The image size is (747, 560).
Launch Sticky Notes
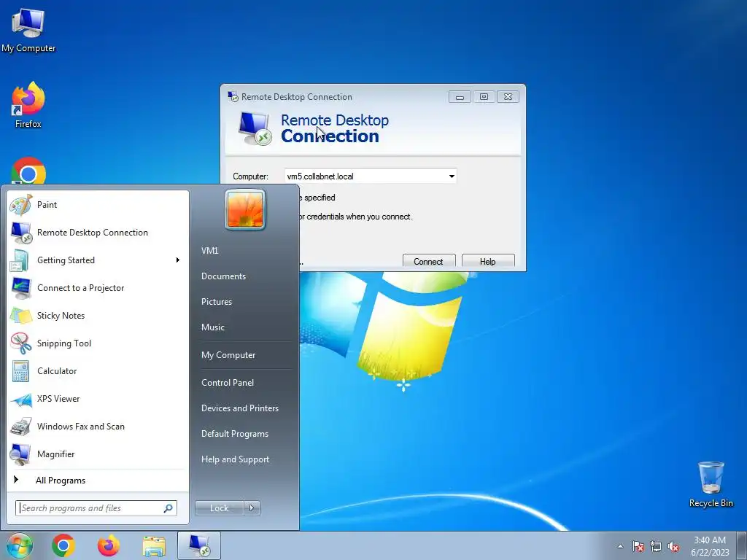pos(98,315)
